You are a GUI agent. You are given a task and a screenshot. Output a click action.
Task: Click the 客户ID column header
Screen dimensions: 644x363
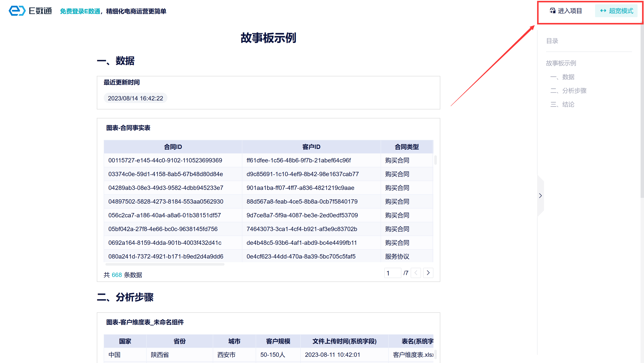click(311, 147)
